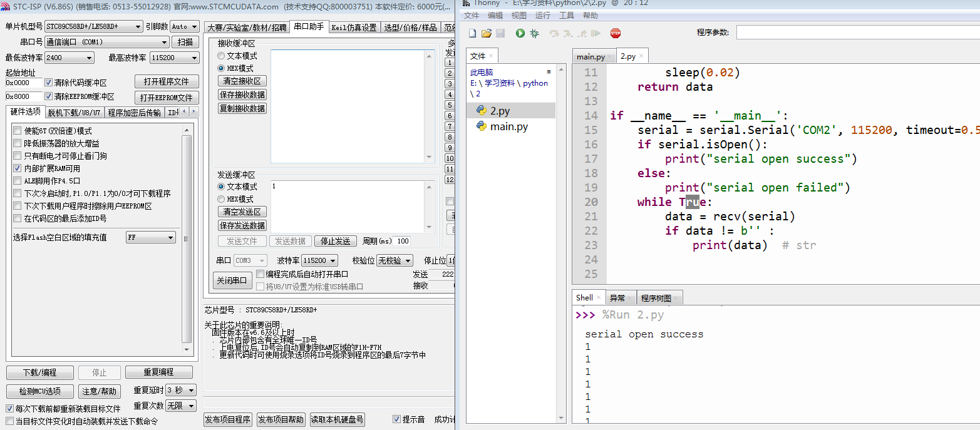
Task: Click the Step over debug icon
Action: tap(554, 33)
